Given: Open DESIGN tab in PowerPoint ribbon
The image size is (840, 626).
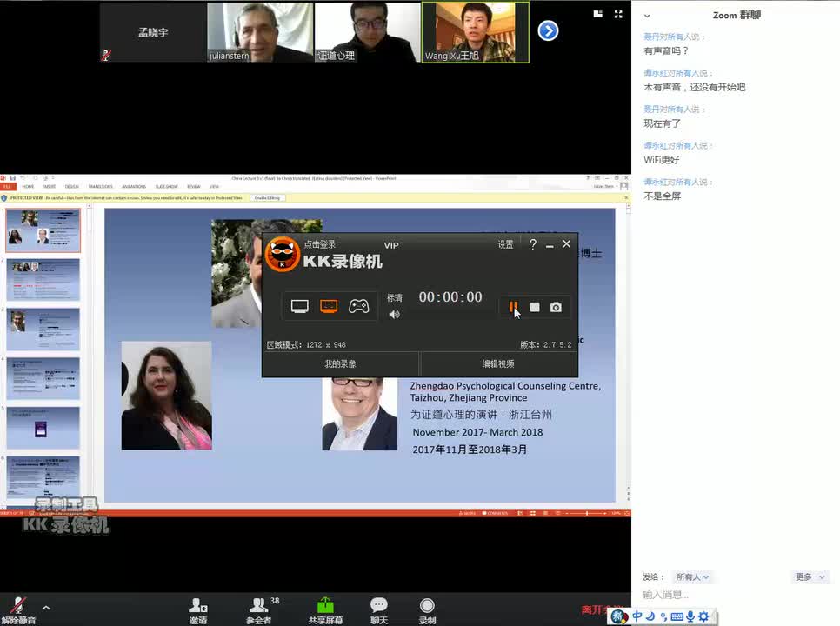Looking at the screenshot, I should (72, 186).
